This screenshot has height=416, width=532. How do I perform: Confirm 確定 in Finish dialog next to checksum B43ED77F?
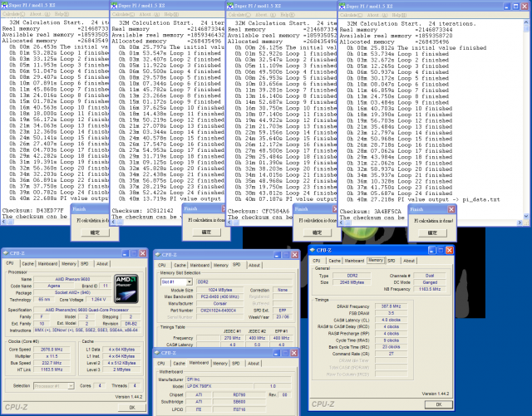95,232
